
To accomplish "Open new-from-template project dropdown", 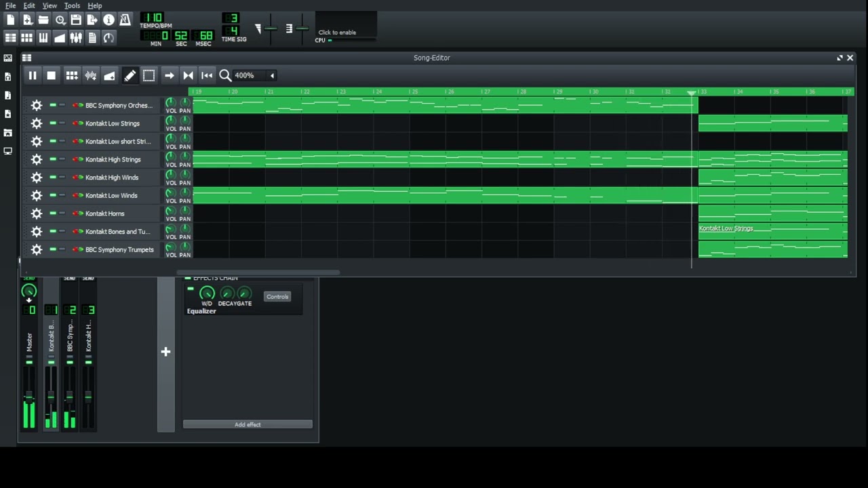I will coord(27,20).
